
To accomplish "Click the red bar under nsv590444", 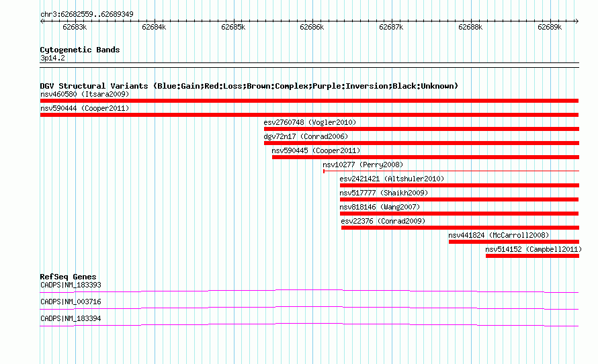I will point(309,115).
